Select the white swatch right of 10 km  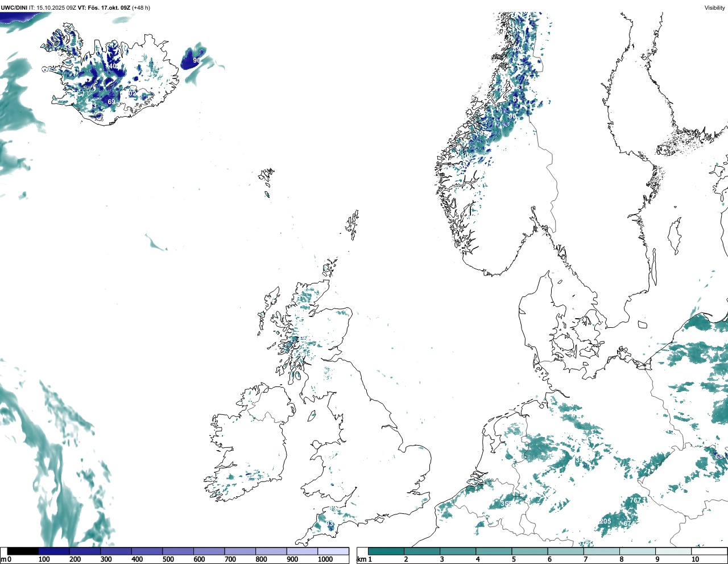pyautogui.click(x=709, y=551)
